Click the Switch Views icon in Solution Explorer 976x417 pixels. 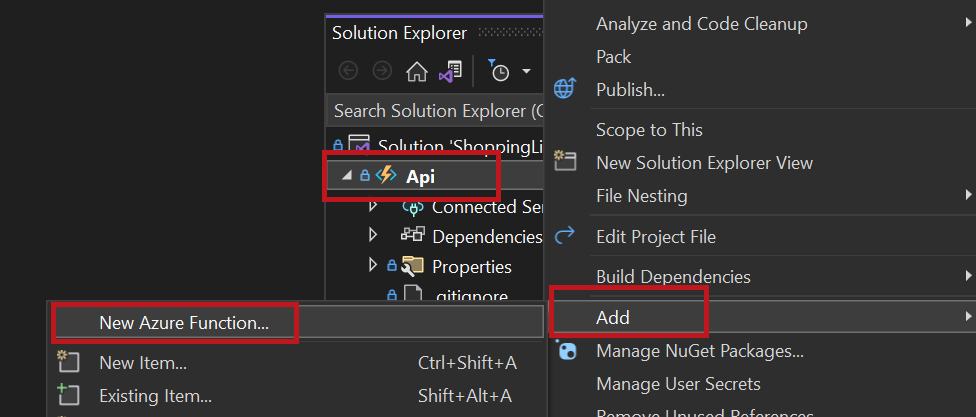451,72
